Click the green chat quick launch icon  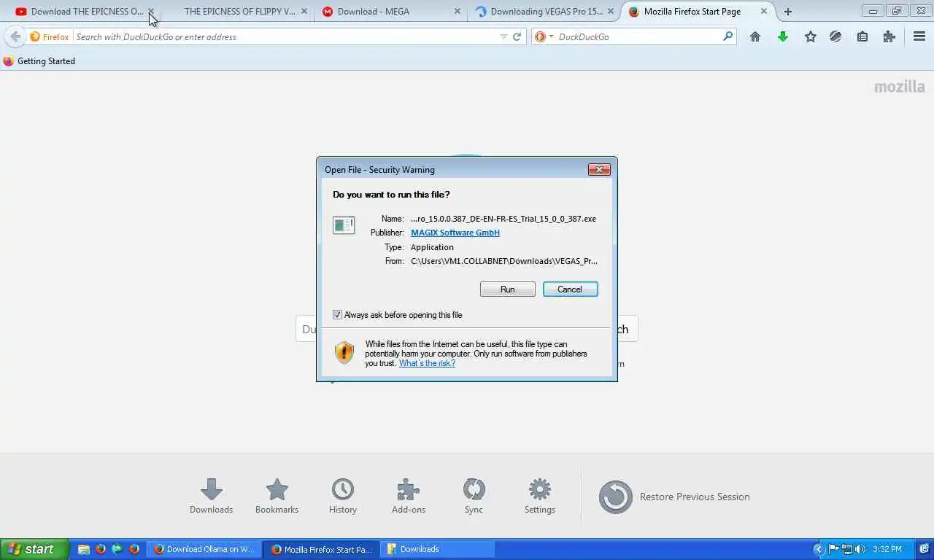(117, 549)
